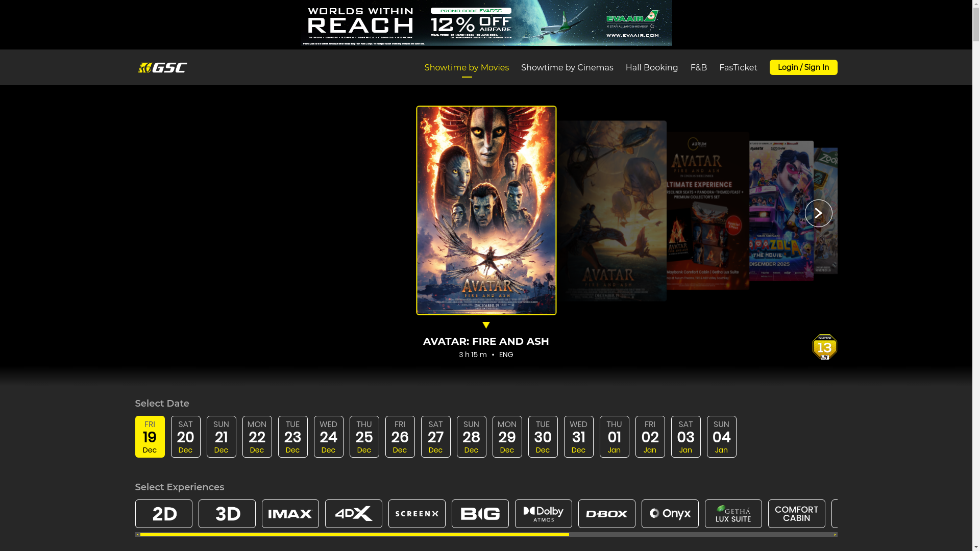Click the experiences horizontal scrollbar thumb

355,535
